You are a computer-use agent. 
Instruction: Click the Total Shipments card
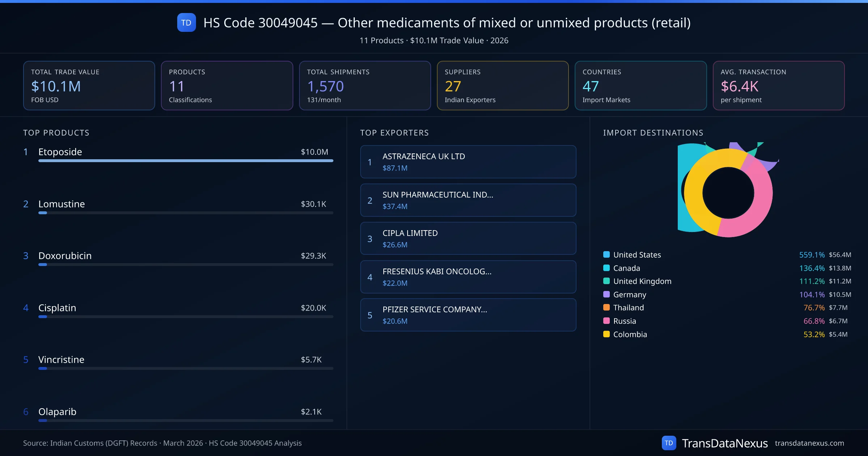[x=365, y=85]
